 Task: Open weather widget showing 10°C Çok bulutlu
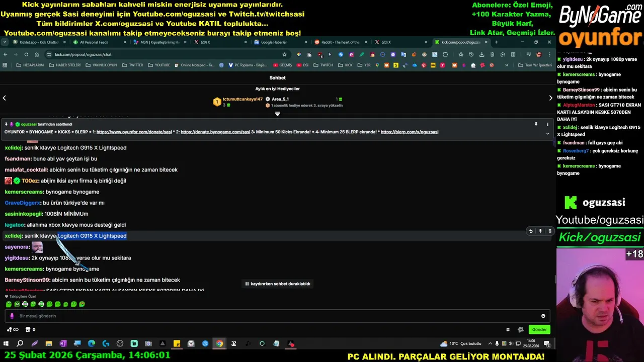[461, 344]
